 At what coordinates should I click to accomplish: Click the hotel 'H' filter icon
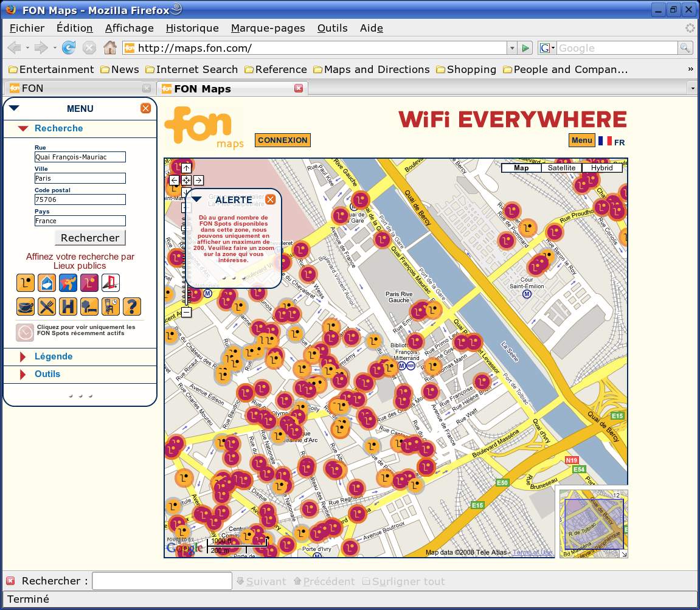tap(68, 306)
